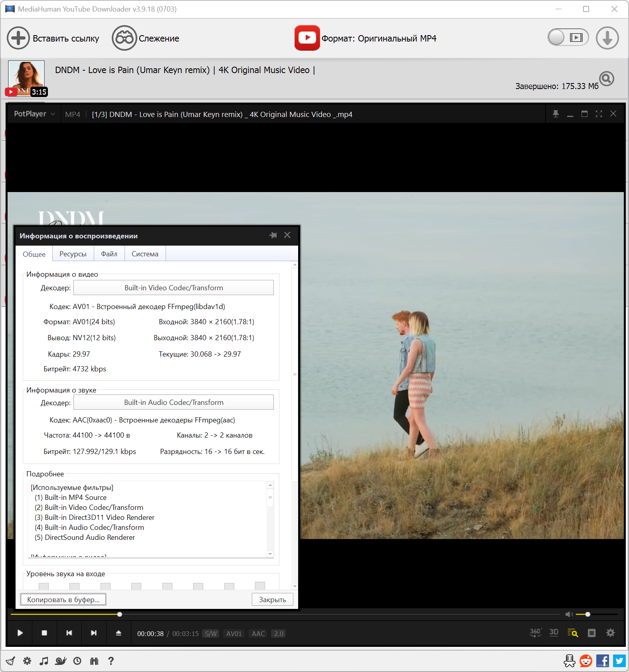Pin the playback information dialog
Screen dimensions: 629x672
point(273,235)
